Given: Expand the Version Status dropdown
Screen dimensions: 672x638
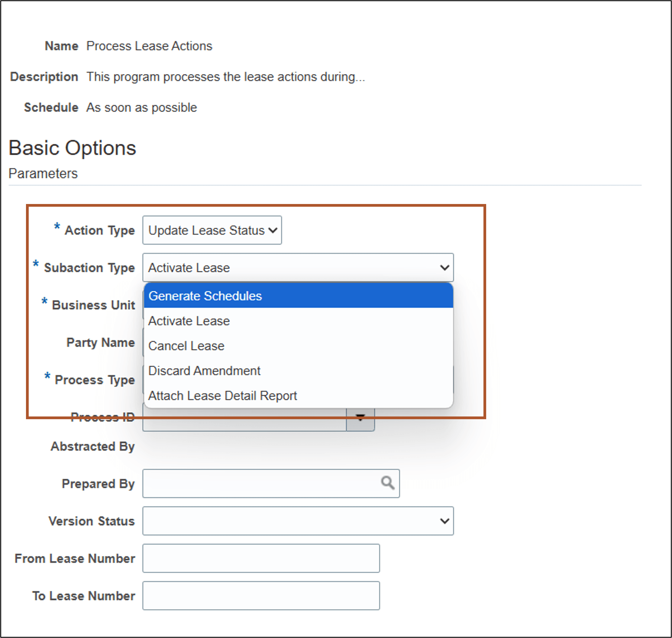Looking at the screenshot, I should click(x=292, y=521).
